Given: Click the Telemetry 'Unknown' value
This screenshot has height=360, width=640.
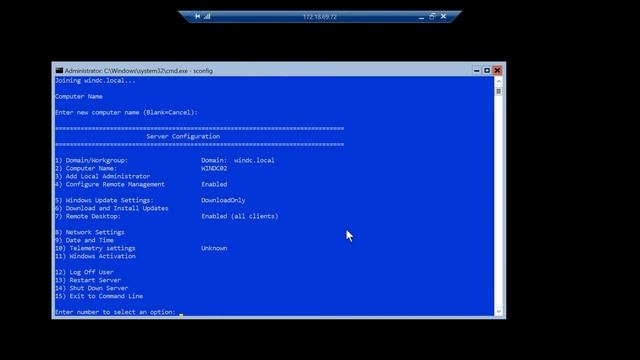Looking at the screenshot, I should pyautogui.click(x=214, y=248).
